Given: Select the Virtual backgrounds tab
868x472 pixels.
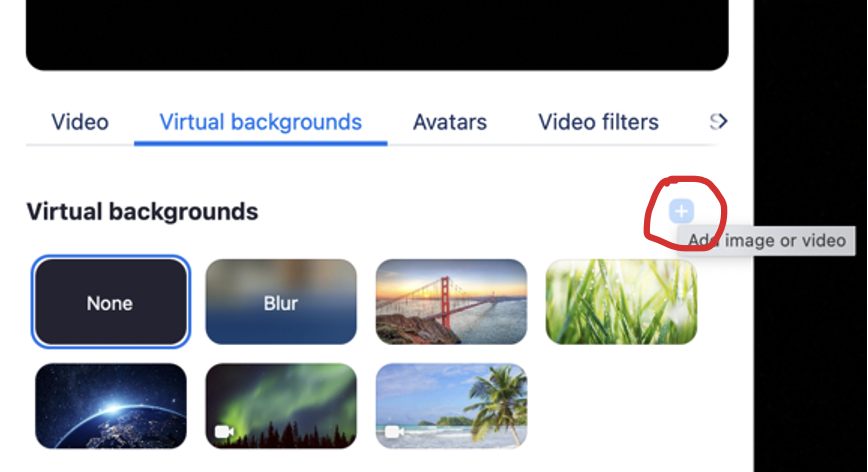Looking at the screenshot, I should coord(260,123).
